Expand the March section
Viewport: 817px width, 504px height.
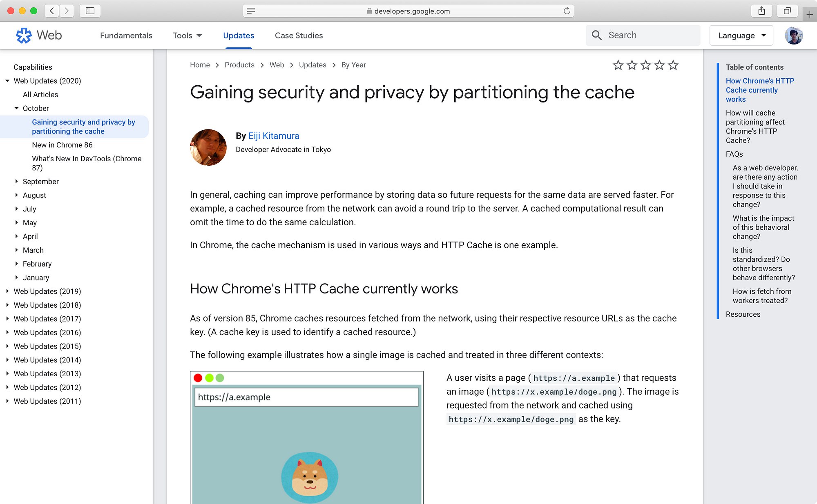pos(16,250)
